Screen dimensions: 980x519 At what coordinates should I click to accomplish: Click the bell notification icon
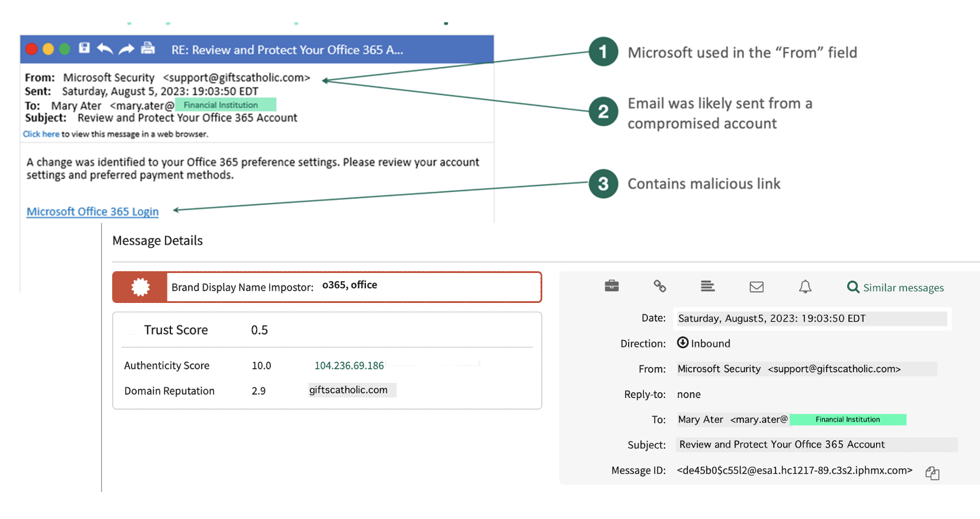(805, 287)
